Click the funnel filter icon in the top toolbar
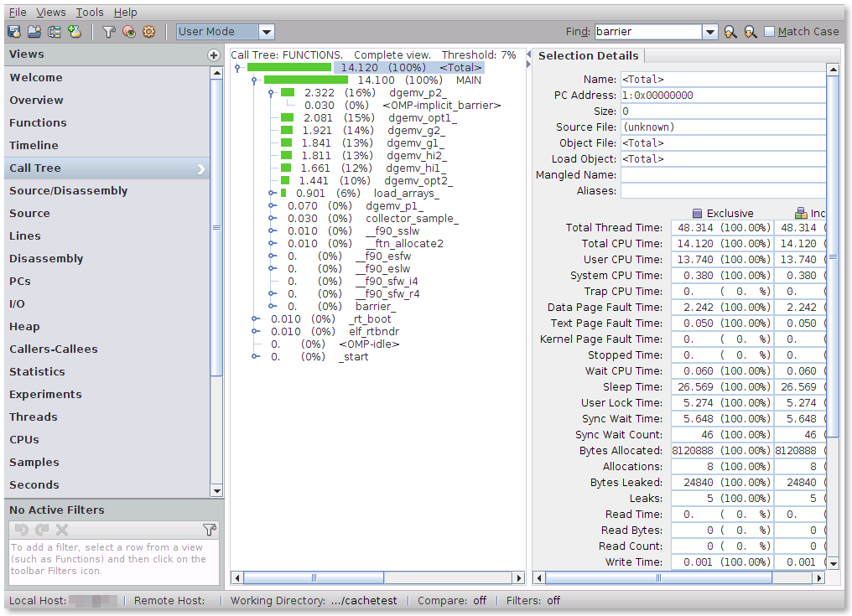852x616 pixels. pos(109,32)
